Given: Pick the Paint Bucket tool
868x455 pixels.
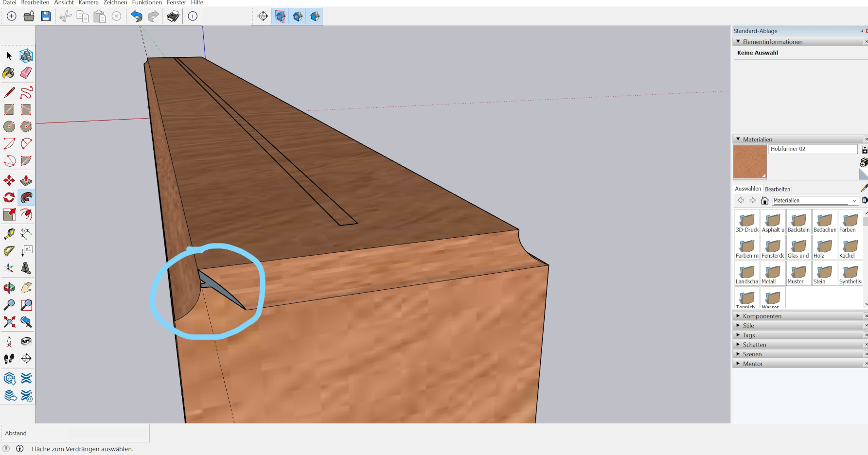Looking at the screenshot, I should 9,73.
